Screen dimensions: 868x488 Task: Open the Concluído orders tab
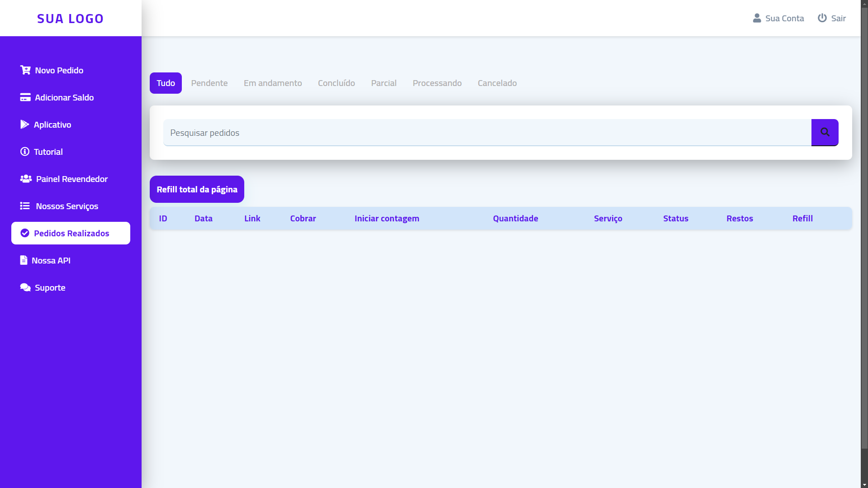click(x=336, y=83)
